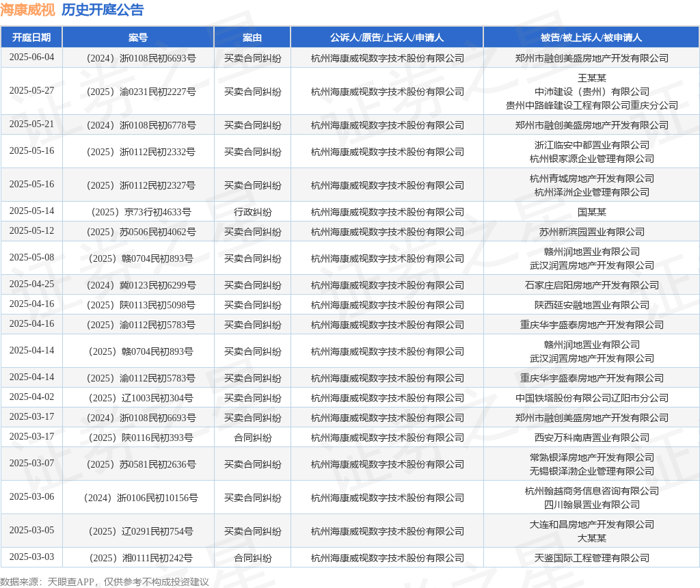700x588 pixels.
Task: Select case number (2025)陕0113民初5098号
Action: tap(141, 305)
